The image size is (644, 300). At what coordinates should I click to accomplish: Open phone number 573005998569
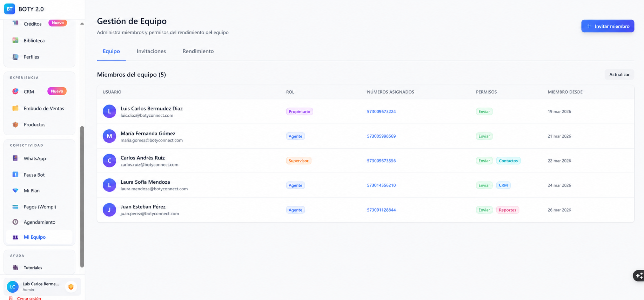coord(381,136)
